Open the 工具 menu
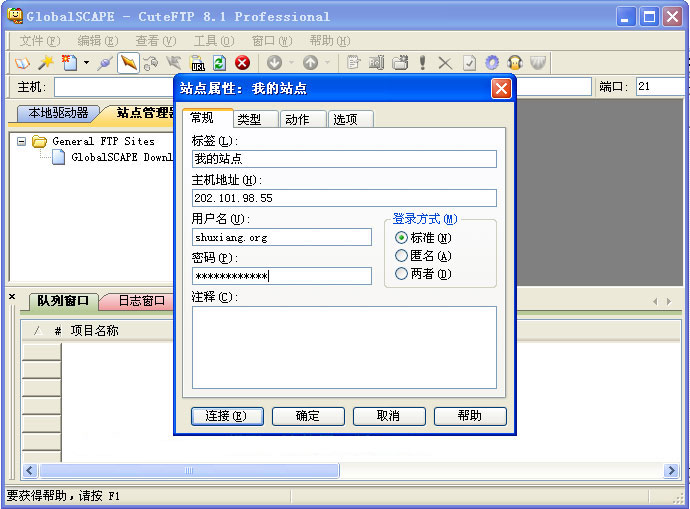Image resolution: width=690 pixels, height=509 pixels. coord(210,41)
